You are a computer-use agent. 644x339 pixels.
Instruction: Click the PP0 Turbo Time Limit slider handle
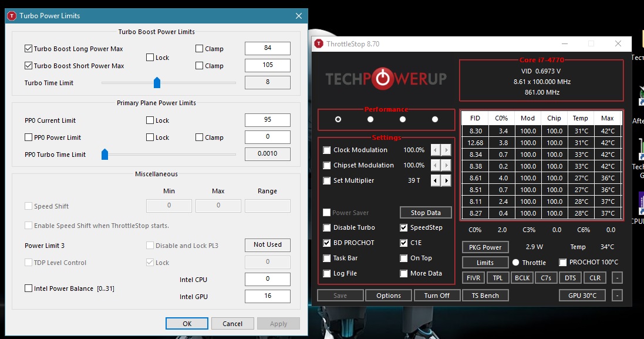pos(104,155)
